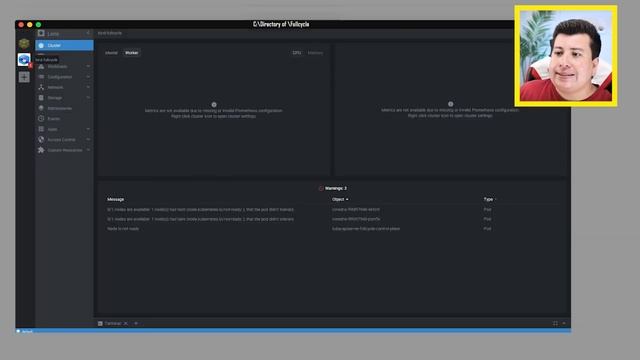Expand the Network submenu chevron
Image resolution: width=640 pixels, height=360 pixels.
pos(88,87)
